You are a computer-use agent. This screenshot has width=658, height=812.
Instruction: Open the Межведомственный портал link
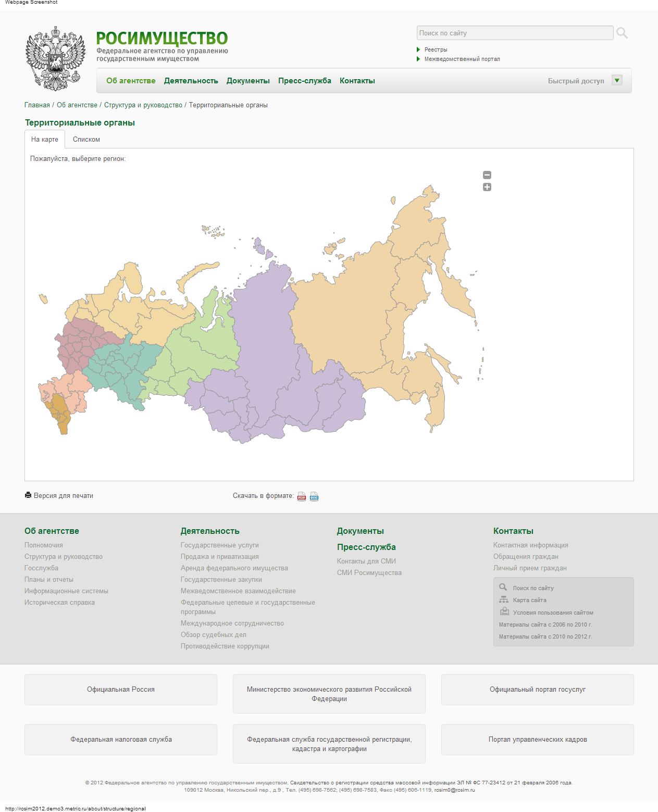pos(462,59)
